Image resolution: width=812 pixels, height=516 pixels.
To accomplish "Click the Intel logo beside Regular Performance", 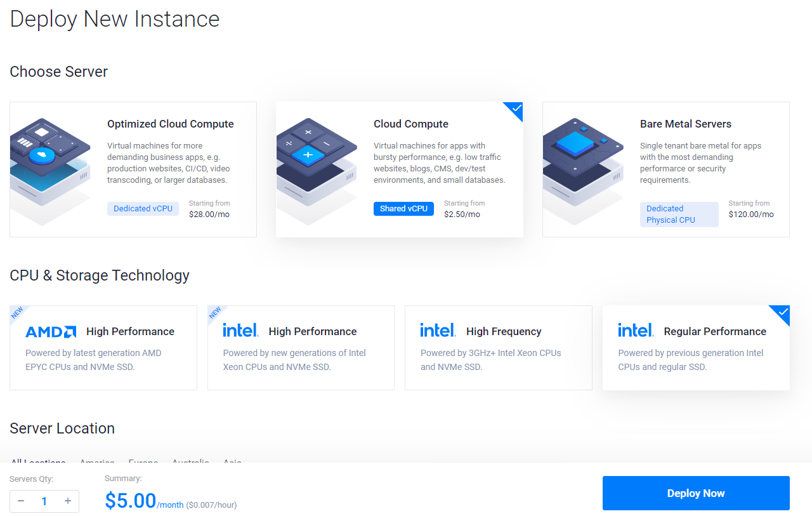I will (636, 331).
